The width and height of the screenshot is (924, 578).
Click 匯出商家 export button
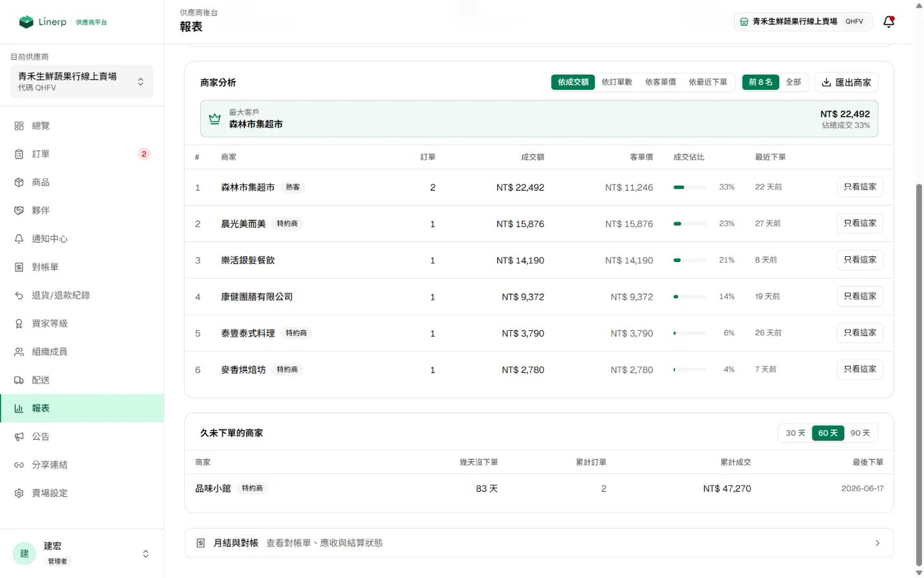click(846, 82)
